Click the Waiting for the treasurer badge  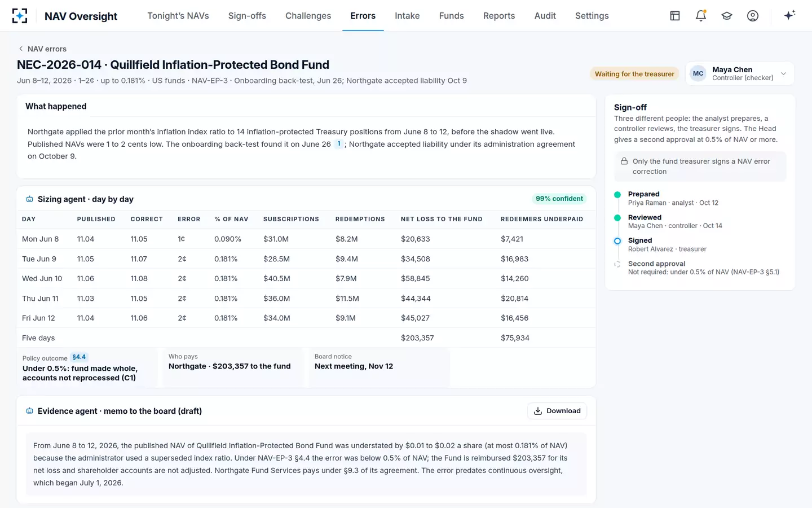[634, 74]
